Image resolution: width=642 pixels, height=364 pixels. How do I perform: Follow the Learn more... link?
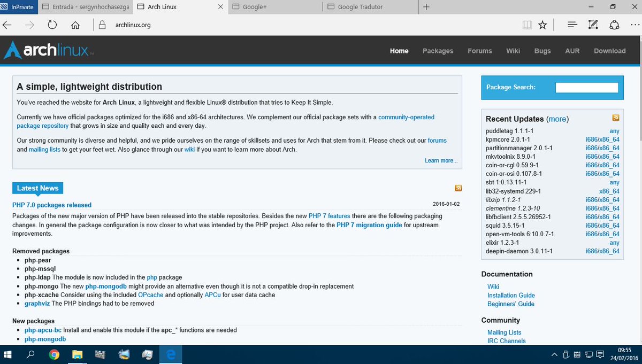pos(441,160)
